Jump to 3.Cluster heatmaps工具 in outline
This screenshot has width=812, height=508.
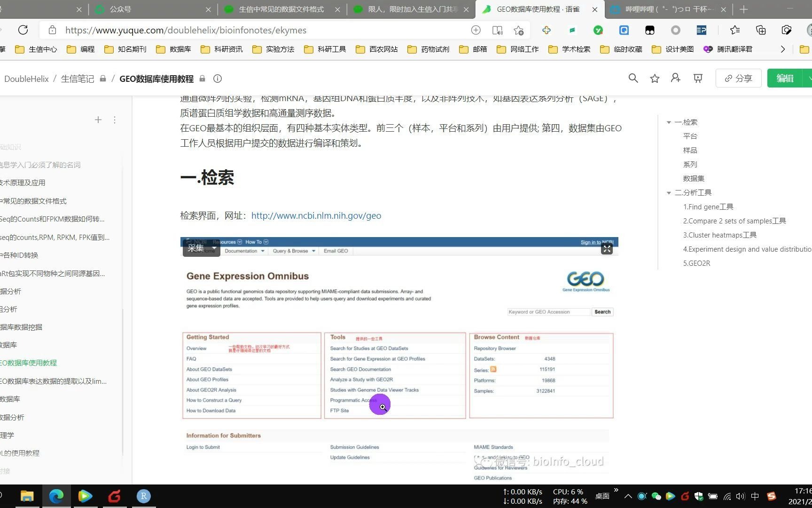click(x=720, y=235)
